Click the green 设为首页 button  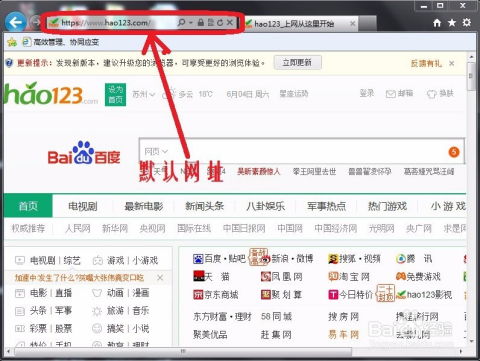coord(115,94)
